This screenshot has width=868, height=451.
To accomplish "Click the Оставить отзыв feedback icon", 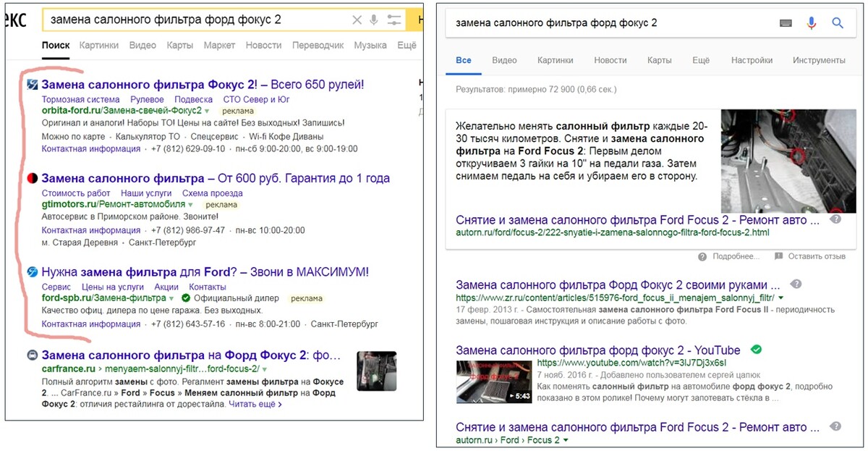I will (x=778, y=256).
